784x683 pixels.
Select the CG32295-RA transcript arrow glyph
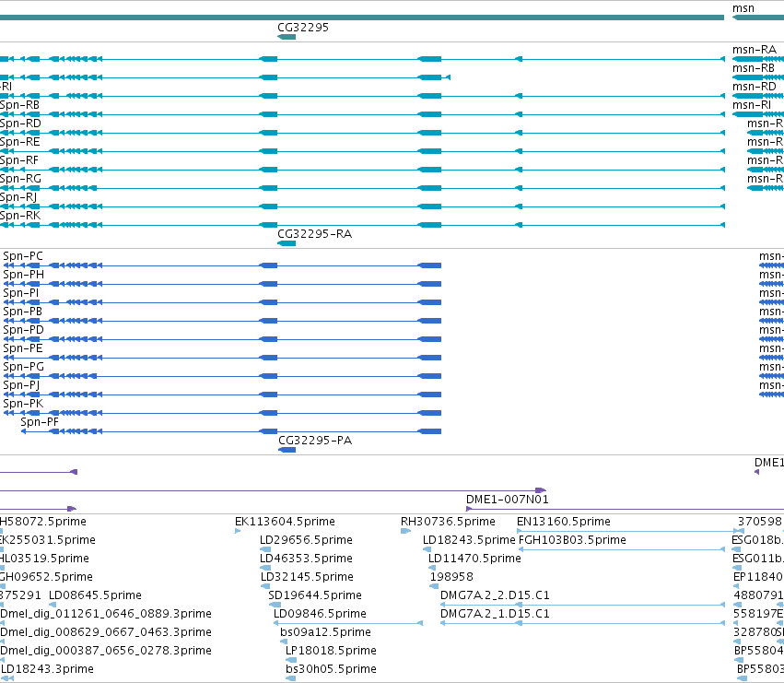point(287,243)
